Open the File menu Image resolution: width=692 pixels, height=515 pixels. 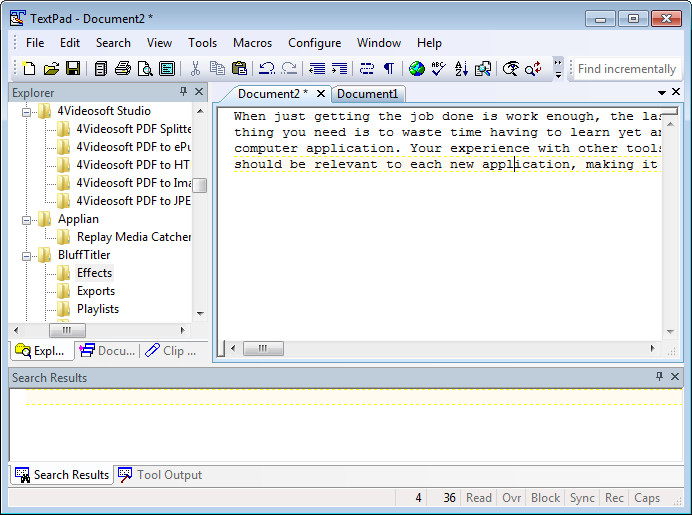[35, 43]
